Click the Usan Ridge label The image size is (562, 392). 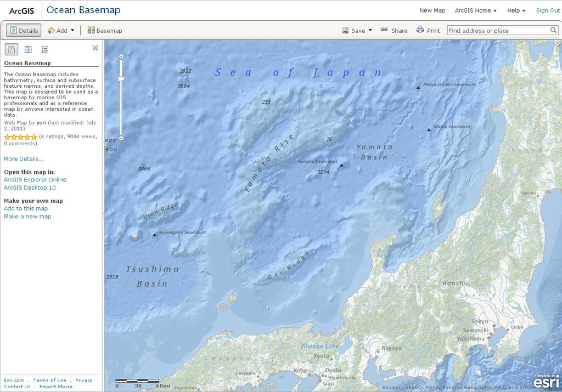coord(161,211)
